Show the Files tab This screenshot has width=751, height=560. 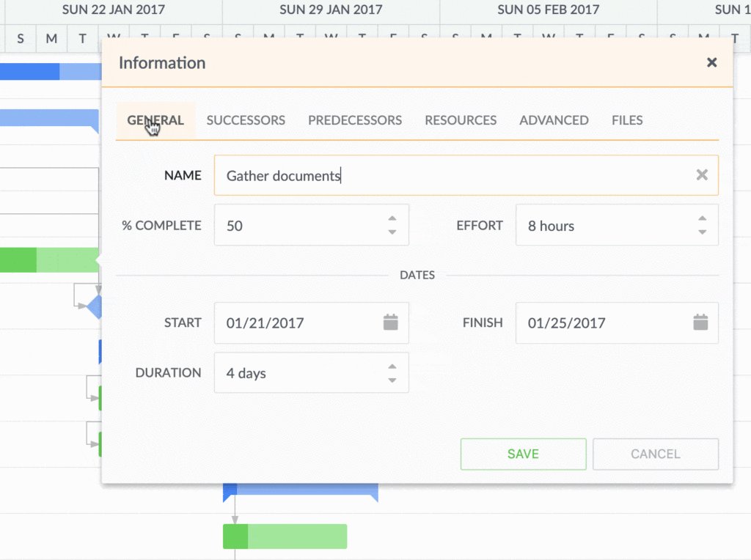tap(627, 120)
